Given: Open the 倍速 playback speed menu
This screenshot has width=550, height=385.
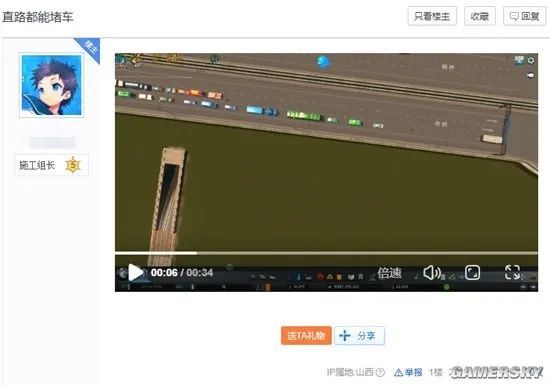Looking at the screenshot, I should [389, 273].
